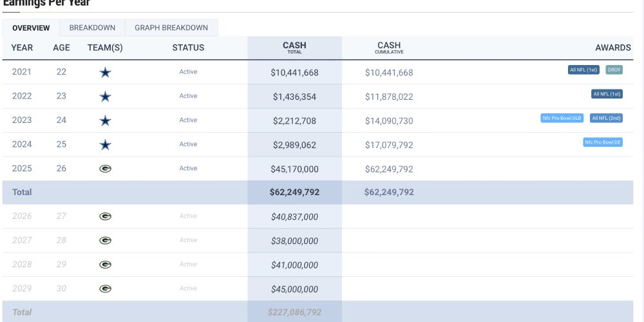Screen dimensions: 644x322
Task: Click the Cowboys star icon for 2021
Action: pyautogui.click(x=105, y=73)
